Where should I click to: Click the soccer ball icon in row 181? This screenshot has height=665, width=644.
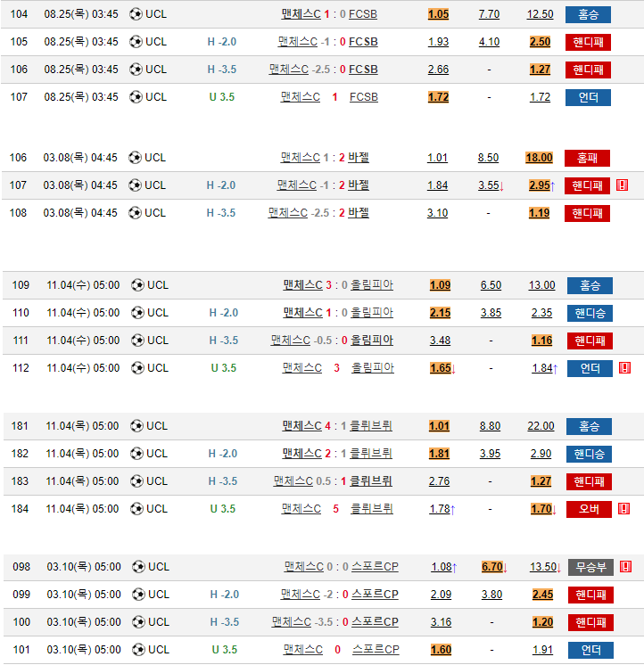pyautogui.click(x=137, y=426)
